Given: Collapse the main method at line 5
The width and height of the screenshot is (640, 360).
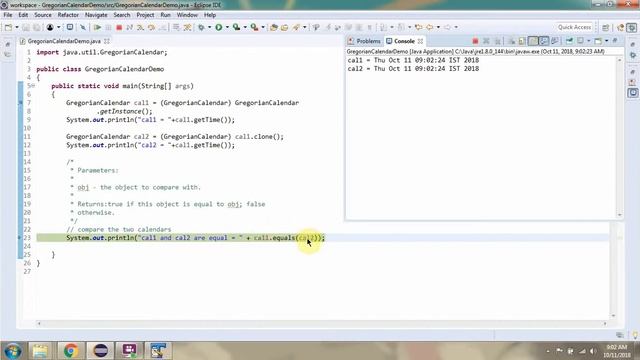Looking at the screenshot, I should 33,86.
